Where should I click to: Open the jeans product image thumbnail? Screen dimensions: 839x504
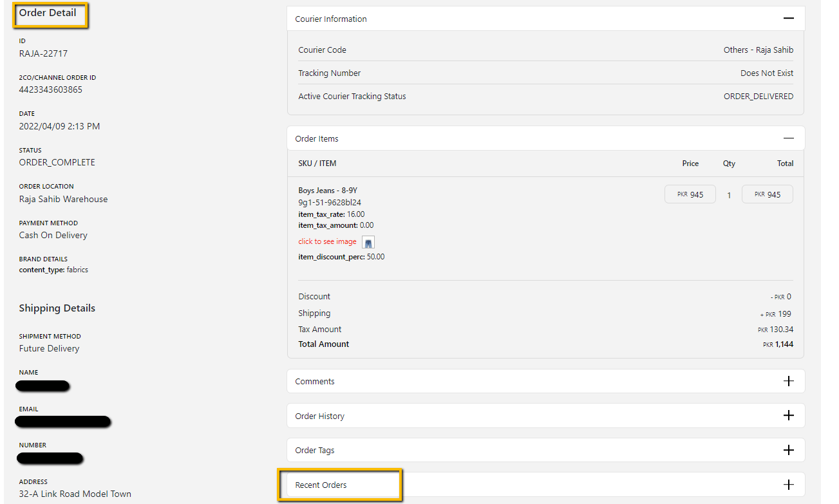(368, 243)
